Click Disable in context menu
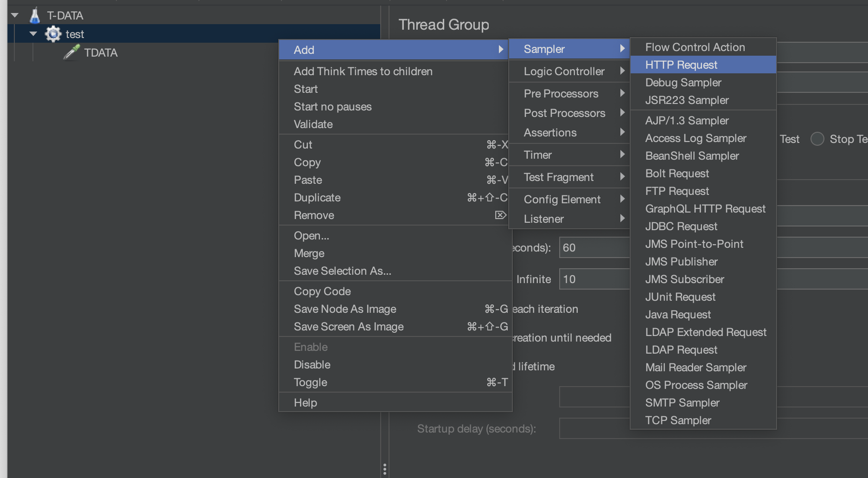This screenshot has width=868, height=478. point(395,364)
